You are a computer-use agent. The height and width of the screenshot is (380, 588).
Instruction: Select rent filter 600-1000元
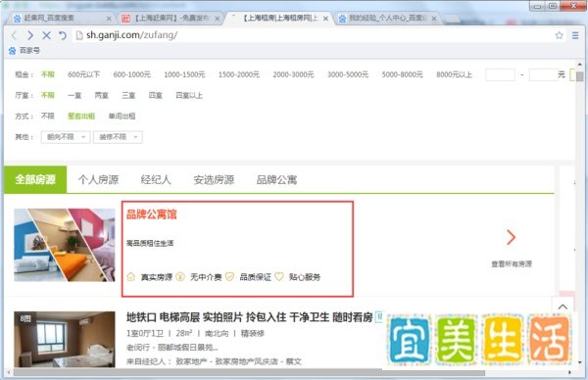pos(131,74)
